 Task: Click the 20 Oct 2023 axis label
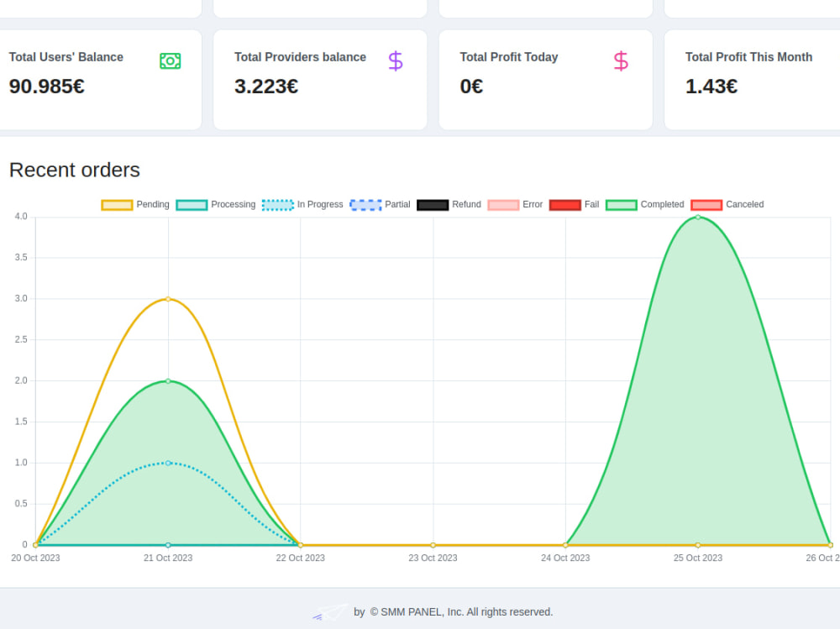pyautogui.click(x=35, y=558)
